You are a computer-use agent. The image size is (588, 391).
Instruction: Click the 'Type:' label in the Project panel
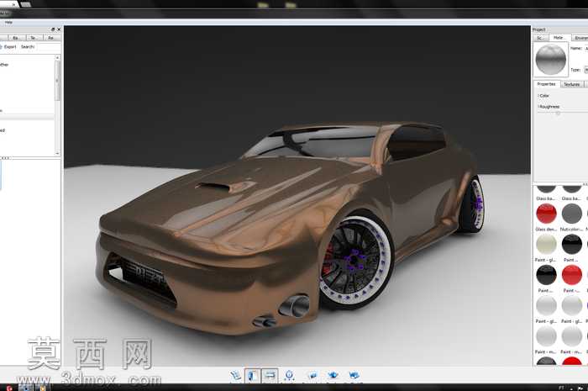point(575,70)
